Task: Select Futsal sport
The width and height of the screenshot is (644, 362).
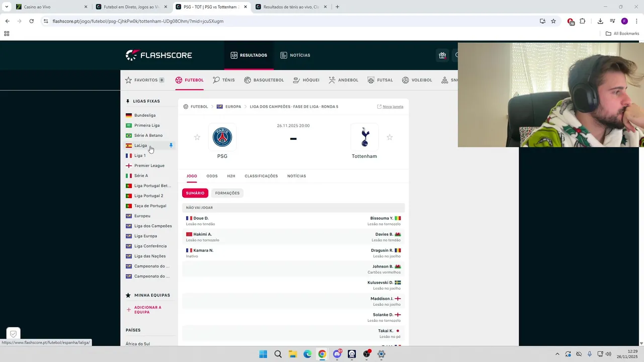Action: [x=380, y=80]
